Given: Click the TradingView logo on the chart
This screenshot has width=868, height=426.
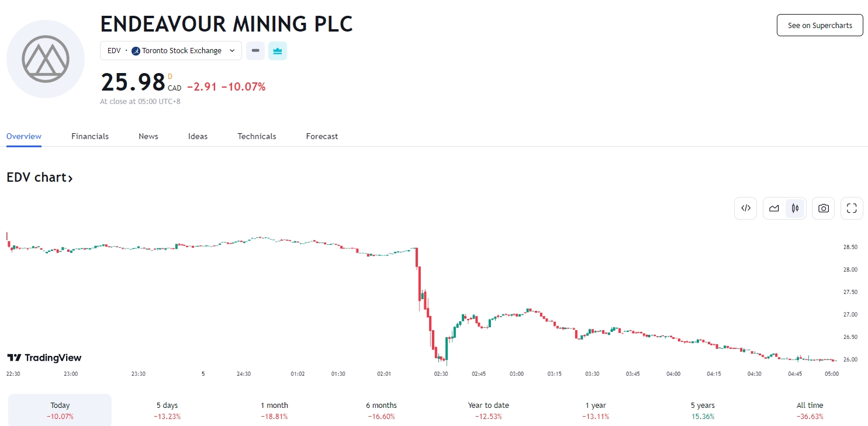Looking at the screenshot, I should [x=44, y=358].
